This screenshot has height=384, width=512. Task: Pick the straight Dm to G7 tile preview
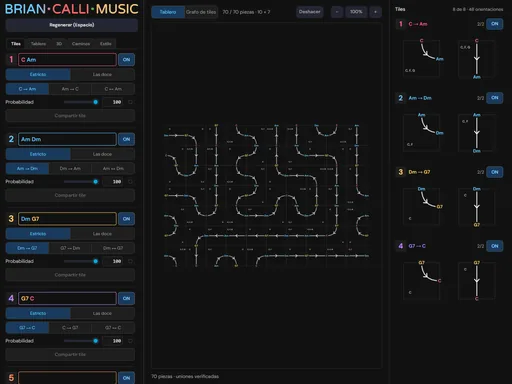pos(477,207)
